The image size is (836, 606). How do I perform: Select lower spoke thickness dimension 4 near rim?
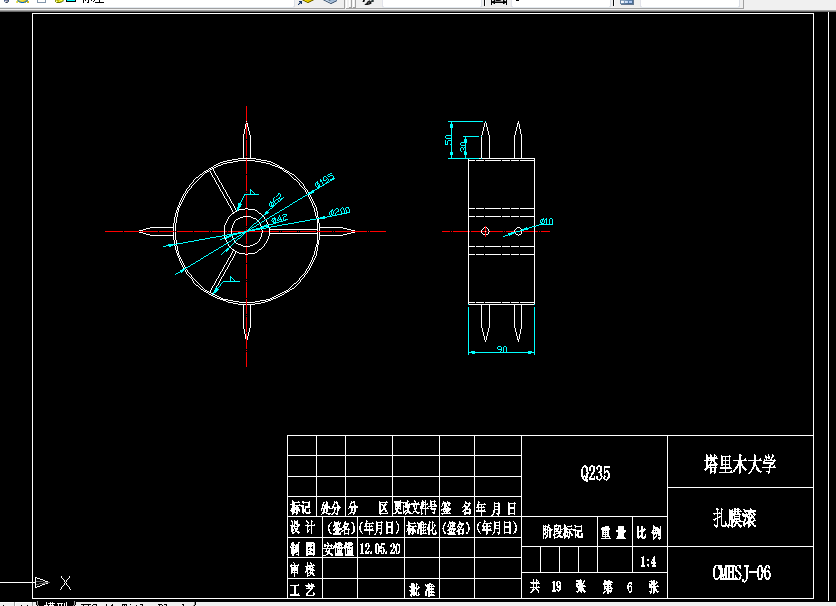click(232, 279)
